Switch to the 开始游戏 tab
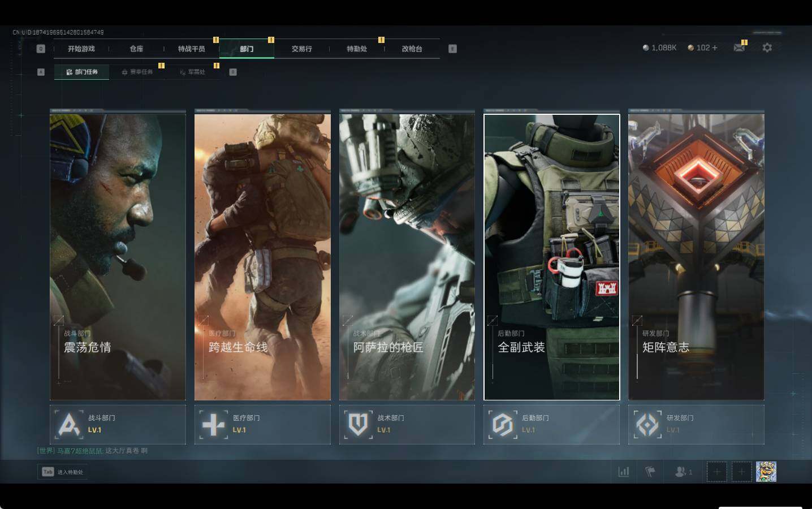The image size is (812, 509). coord(81,49)
